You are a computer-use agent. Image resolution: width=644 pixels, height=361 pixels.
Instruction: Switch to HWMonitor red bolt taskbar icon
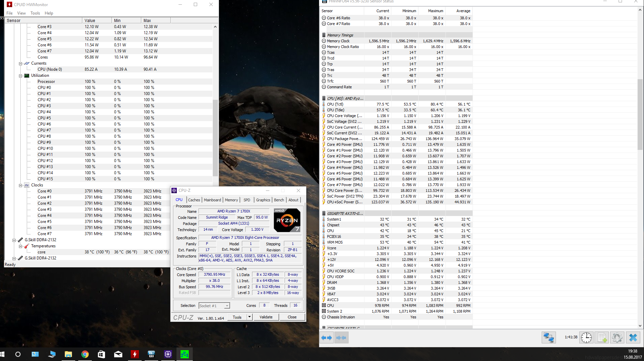[x=135, y=354]
